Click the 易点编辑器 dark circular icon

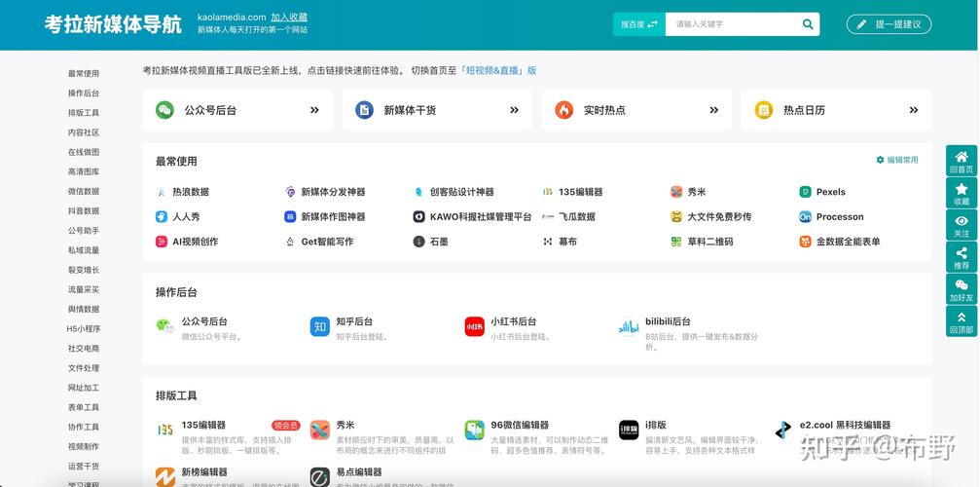click(x=320, y=477)
